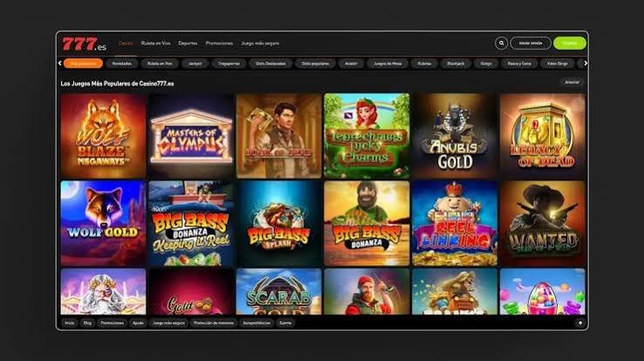The width and height of the screenshot is (644, 361).
Task: Open the Anubis Gold game tile
Action: 455,136
